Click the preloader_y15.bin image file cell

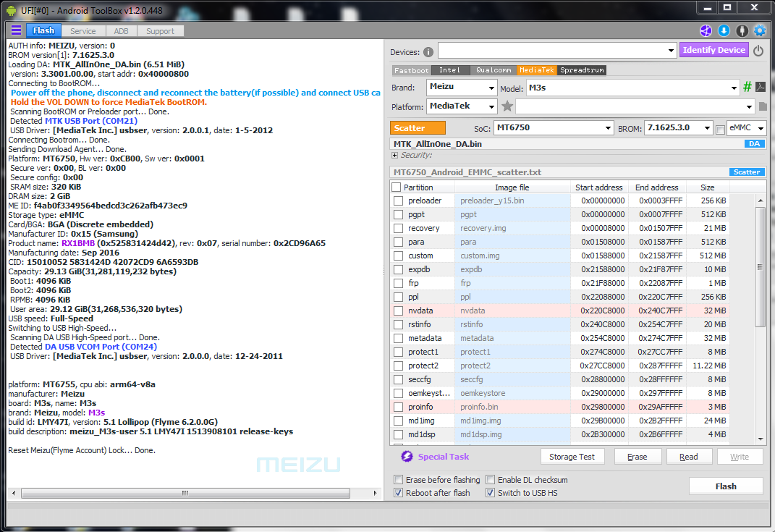[x=512, y=200]
